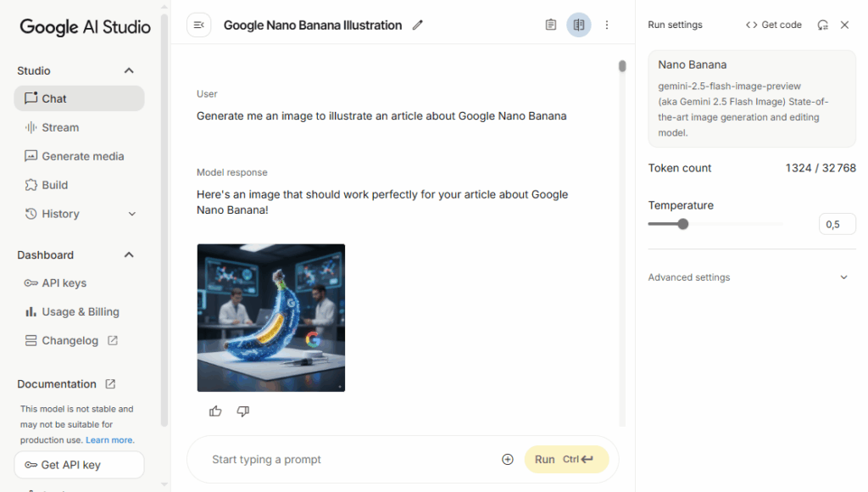The height and width of the screenshot is (492, 868).
Task: Toggle the run settings panel icon
Action: click(579, 25)
